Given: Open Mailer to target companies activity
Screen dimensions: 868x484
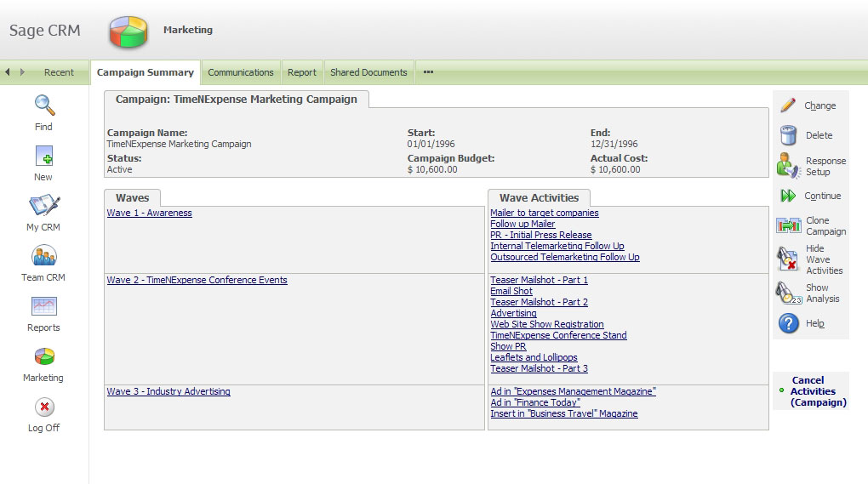Looking at the screenshot, I should pos(544,213).
